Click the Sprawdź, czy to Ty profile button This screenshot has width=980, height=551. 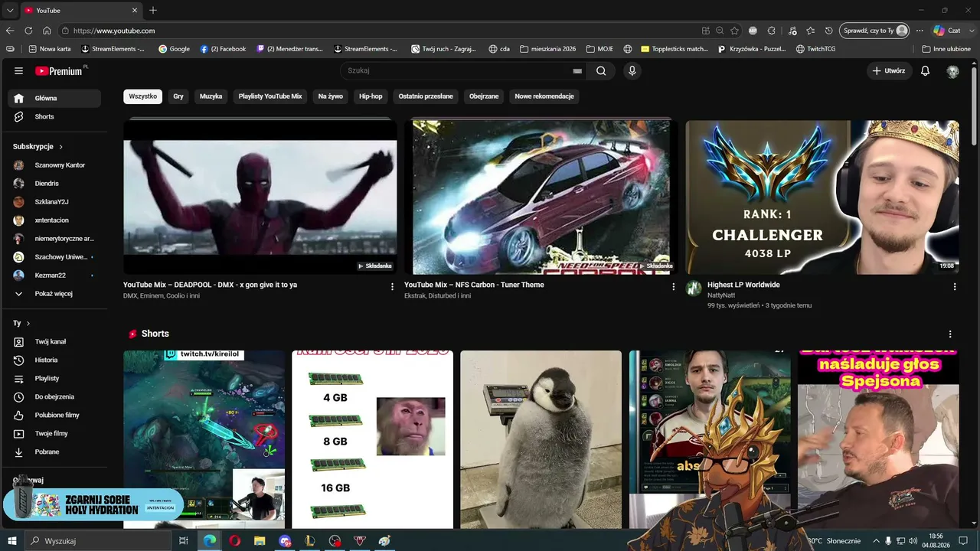[x=874, y=31]
